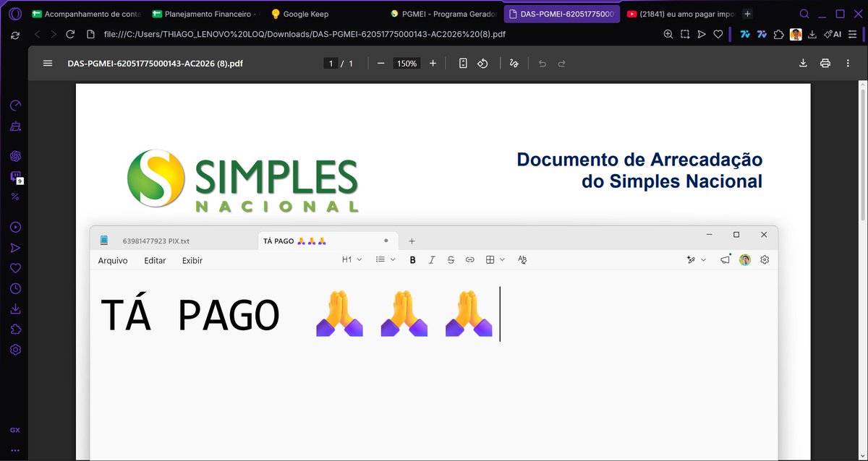
Task: Click the browser address bar URL
Action: 305,34
